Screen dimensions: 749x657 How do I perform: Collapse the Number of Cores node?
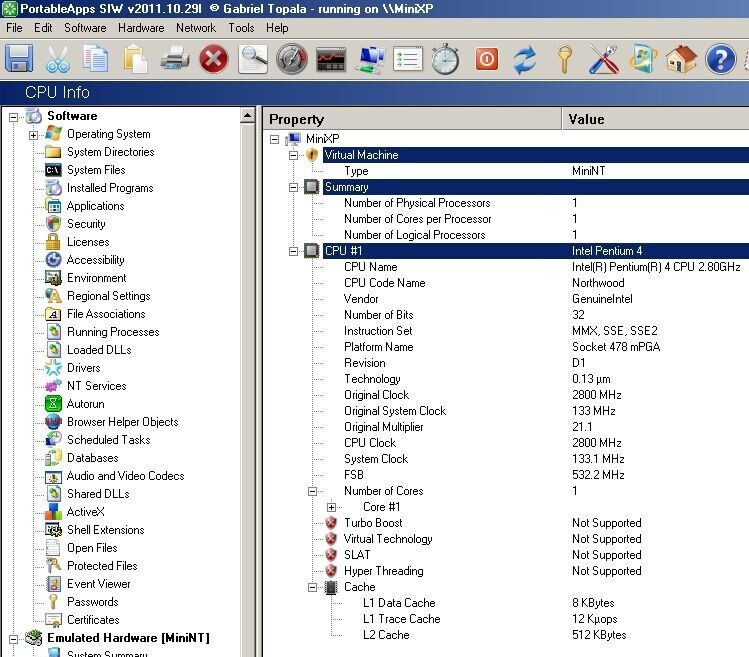[x=312, y=491]
